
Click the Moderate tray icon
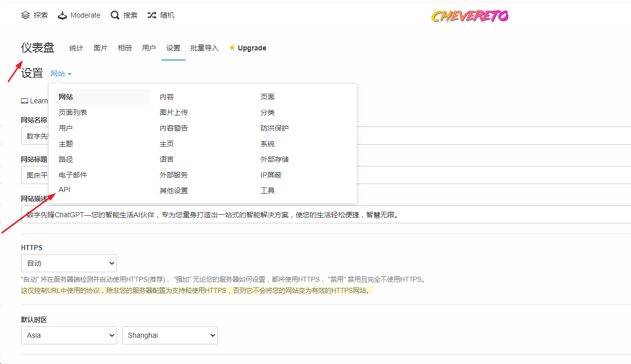[x=63, y=15]
